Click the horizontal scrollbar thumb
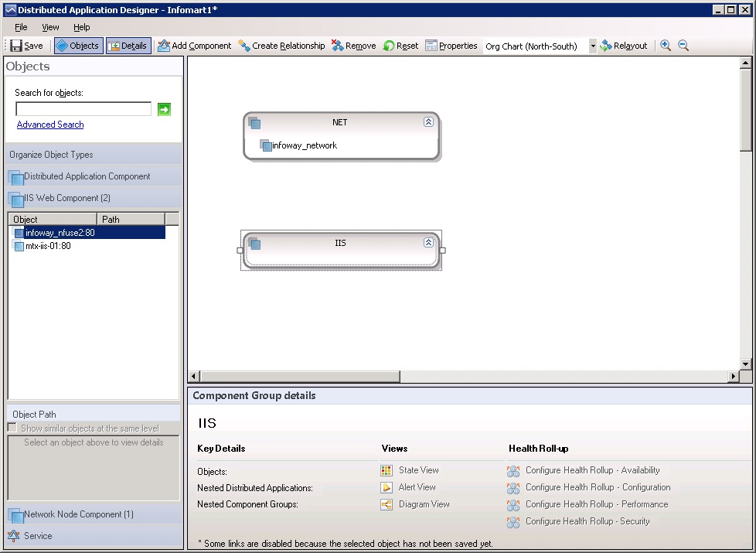The width and height of the screenshot is (756, 553). (x=300, y=376)
